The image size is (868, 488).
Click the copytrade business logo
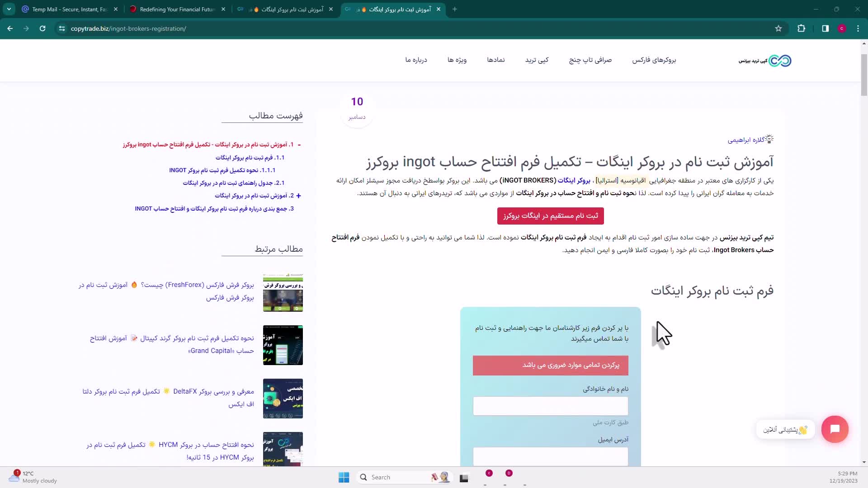[765, 61]
